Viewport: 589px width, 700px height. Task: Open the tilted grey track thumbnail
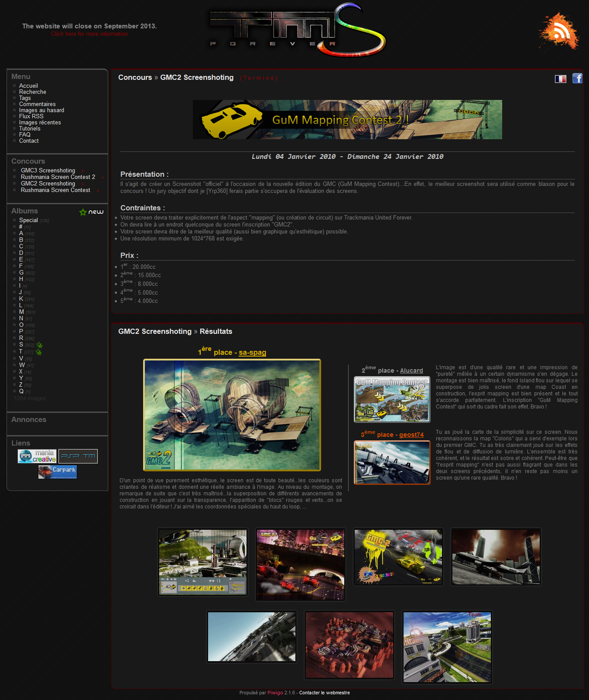coord(252,637)
